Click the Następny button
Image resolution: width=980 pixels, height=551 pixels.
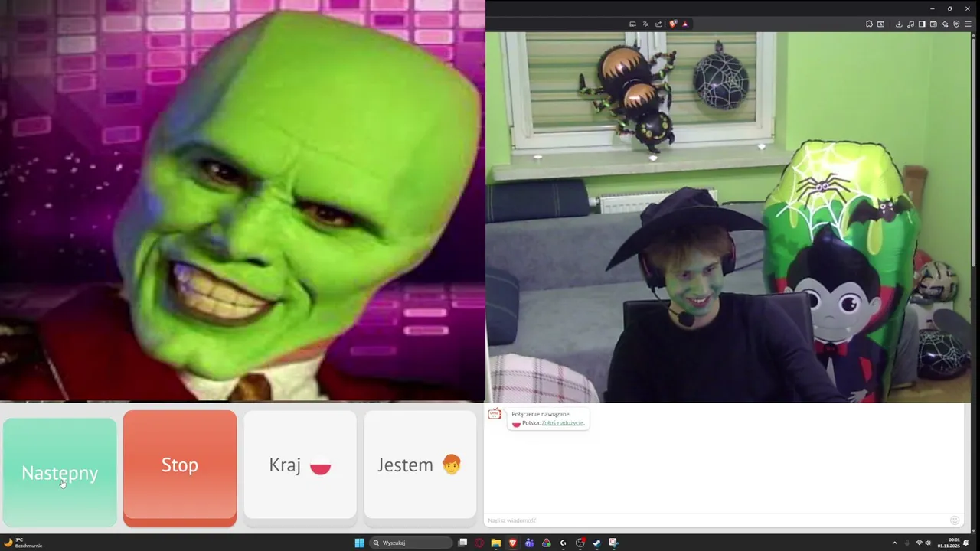60,472
